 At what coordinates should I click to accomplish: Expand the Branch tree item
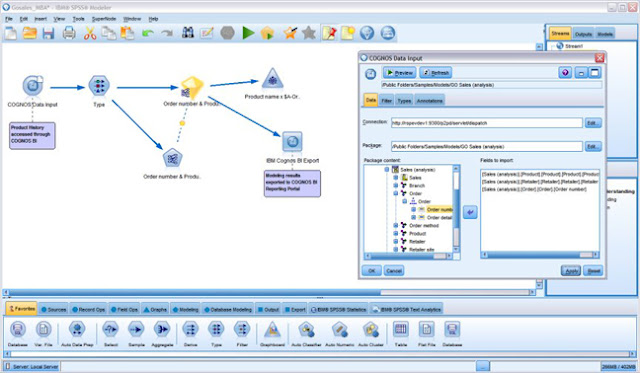[x=396, y=185]
